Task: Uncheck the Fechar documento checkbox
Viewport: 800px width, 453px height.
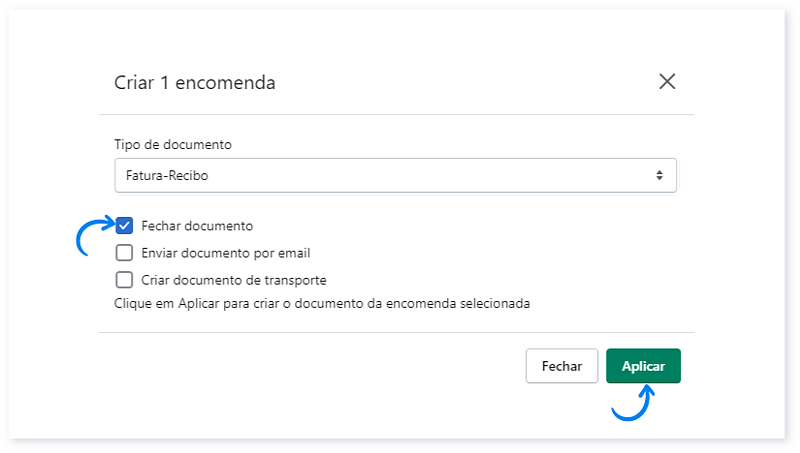Action: point(124,225)
